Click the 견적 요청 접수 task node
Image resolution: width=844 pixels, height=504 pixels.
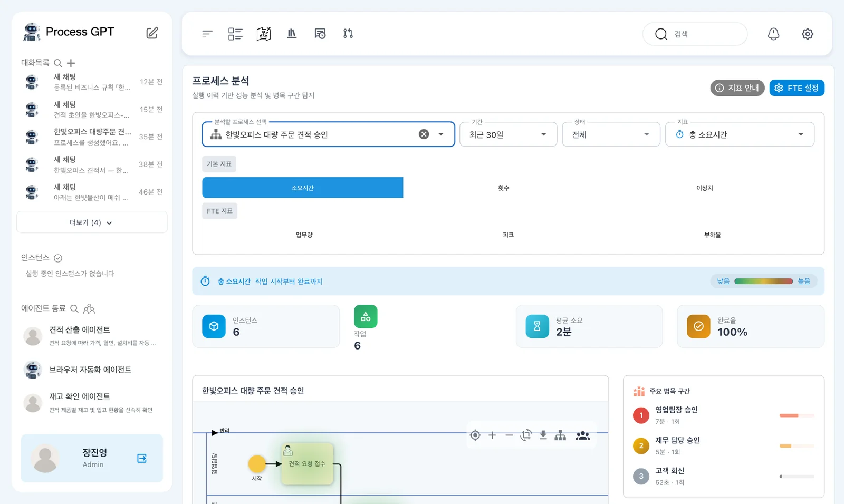pos(307,463)
